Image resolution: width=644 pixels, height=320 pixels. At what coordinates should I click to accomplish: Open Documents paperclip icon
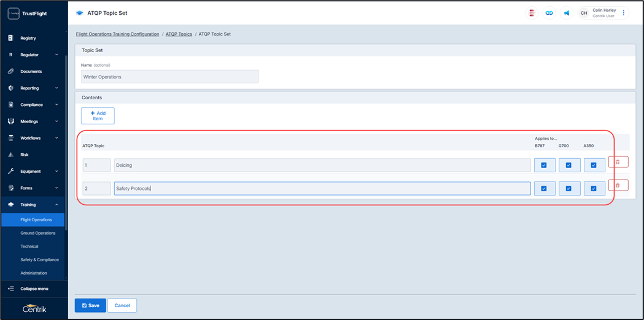11,71
